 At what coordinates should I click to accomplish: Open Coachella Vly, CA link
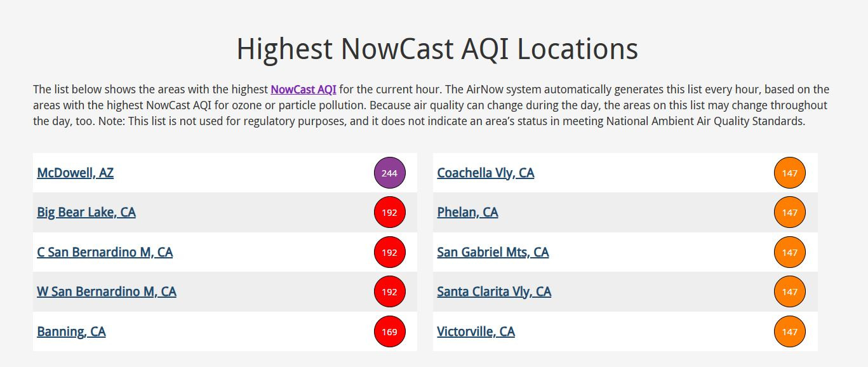coord(486,173)
